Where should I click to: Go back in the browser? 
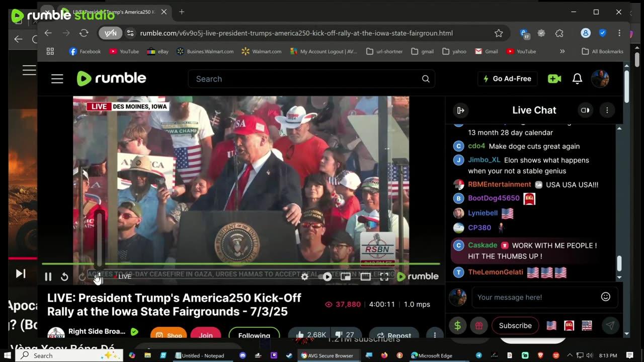[x=48, y=33]
